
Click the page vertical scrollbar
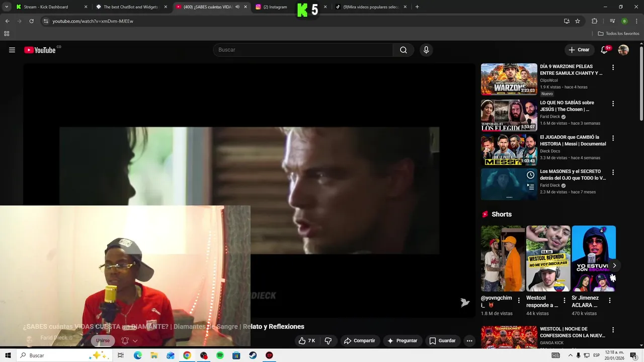pyautogui.click(x=641, y=83)
